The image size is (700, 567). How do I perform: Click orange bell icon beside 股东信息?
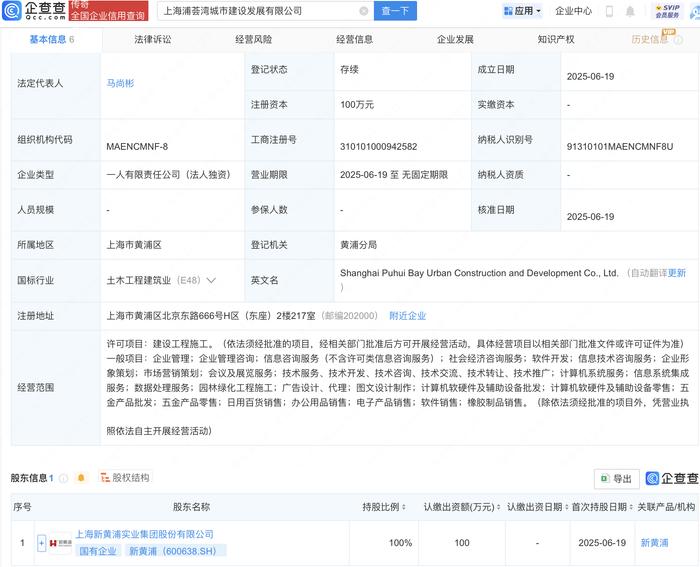[81, 478]
